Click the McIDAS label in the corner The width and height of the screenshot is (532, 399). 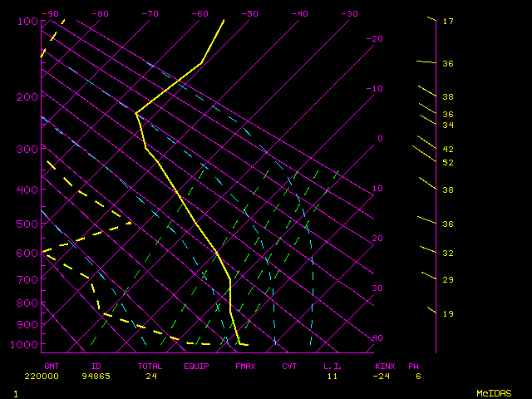493,392
